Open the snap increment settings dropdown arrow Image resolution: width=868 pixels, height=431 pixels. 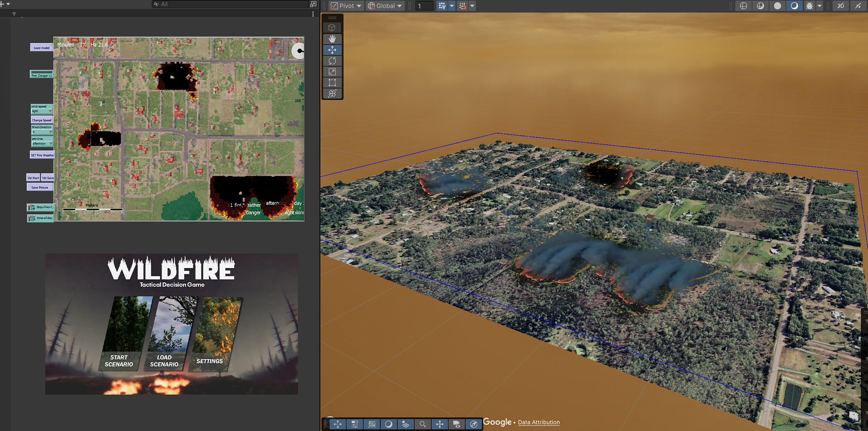click(x=472, y=6)
